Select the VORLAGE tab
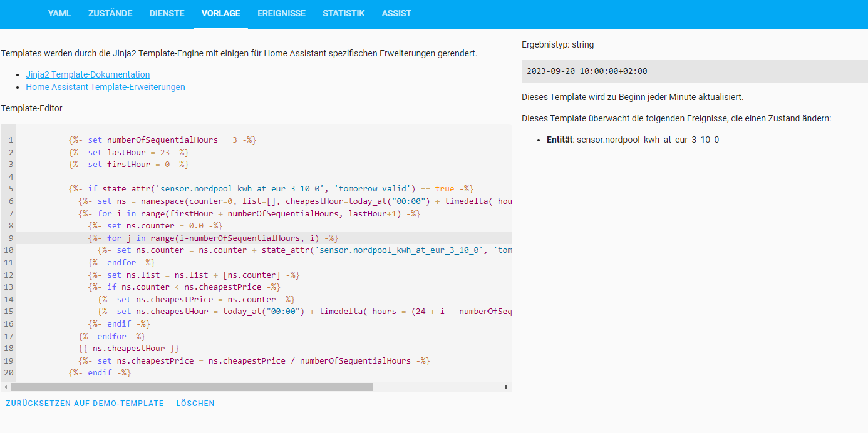Image resolution: width=868 pixels, height=433 pixels. 221,13
